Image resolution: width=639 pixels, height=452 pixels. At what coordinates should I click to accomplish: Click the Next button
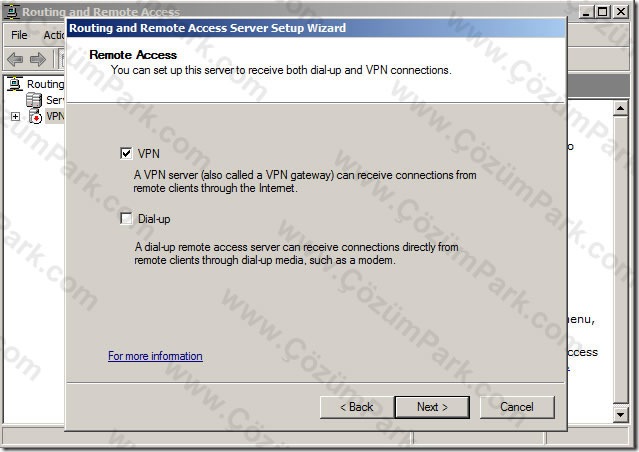432,407
